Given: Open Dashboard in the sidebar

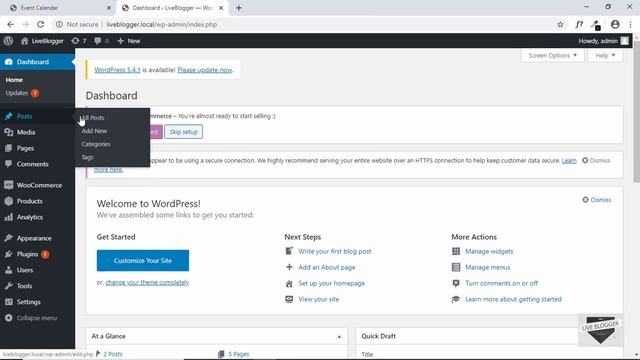Looking at the screenshot, I should click(x=37, y=62).
